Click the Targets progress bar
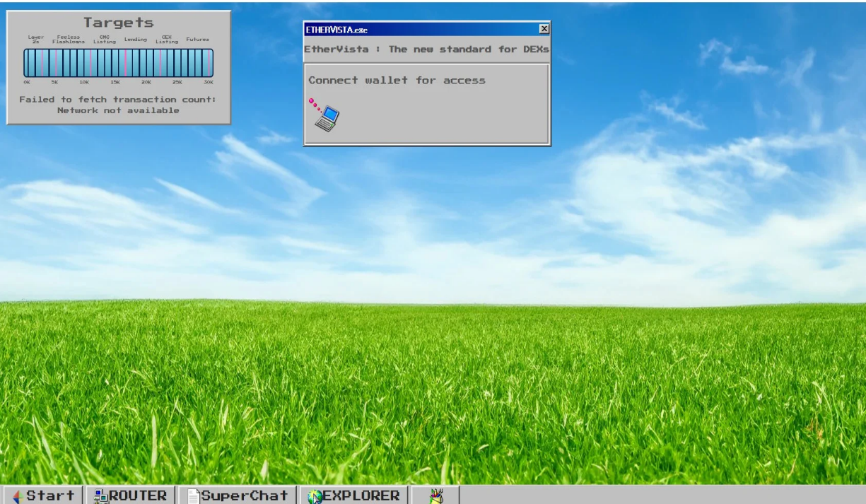 tap(118, 63)
